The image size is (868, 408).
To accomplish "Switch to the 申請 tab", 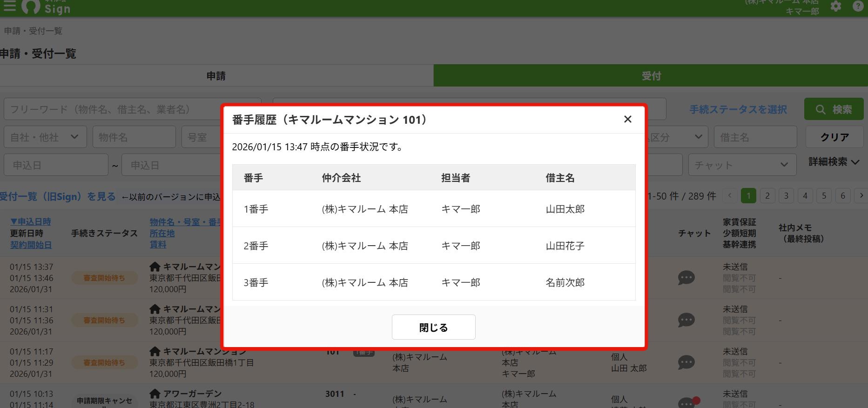I will point(216,75).
